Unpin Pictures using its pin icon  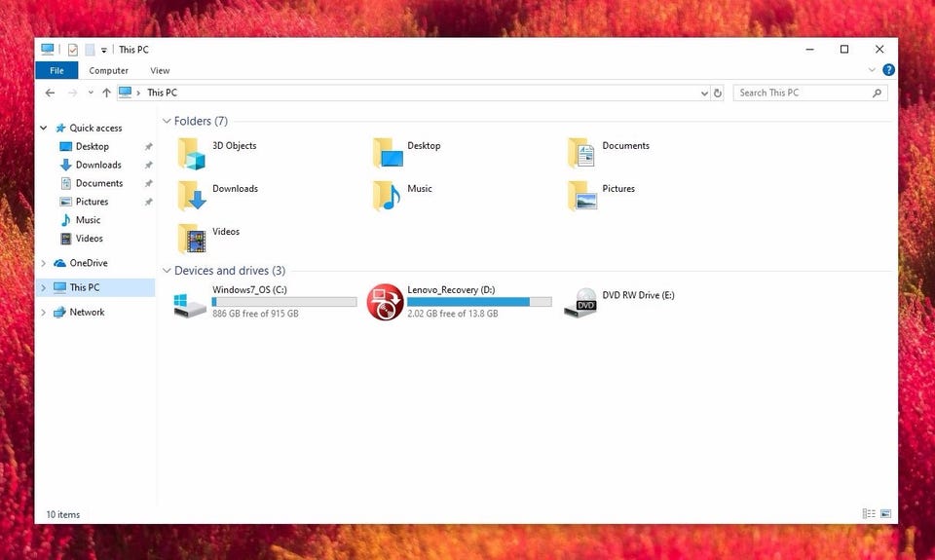tap(148, 202)
